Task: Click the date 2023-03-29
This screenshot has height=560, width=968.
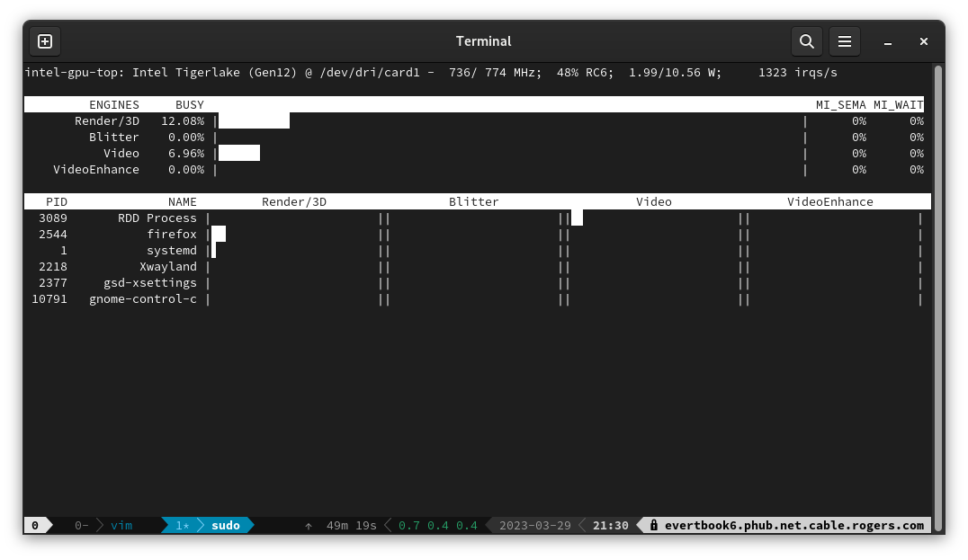Action: pos(535,526)
